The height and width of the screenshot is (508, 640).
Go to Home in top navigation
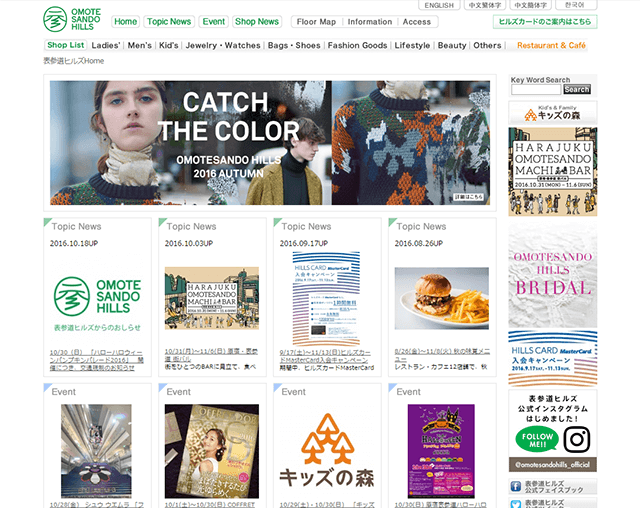click(126, 22)
